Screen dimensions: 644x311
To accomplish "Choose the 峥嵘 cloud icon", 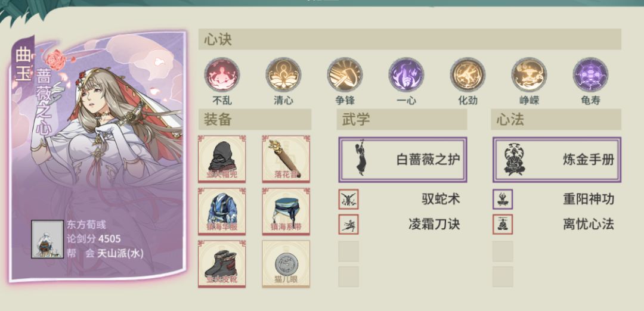I will pyautogui.click(x=529, y=74).
